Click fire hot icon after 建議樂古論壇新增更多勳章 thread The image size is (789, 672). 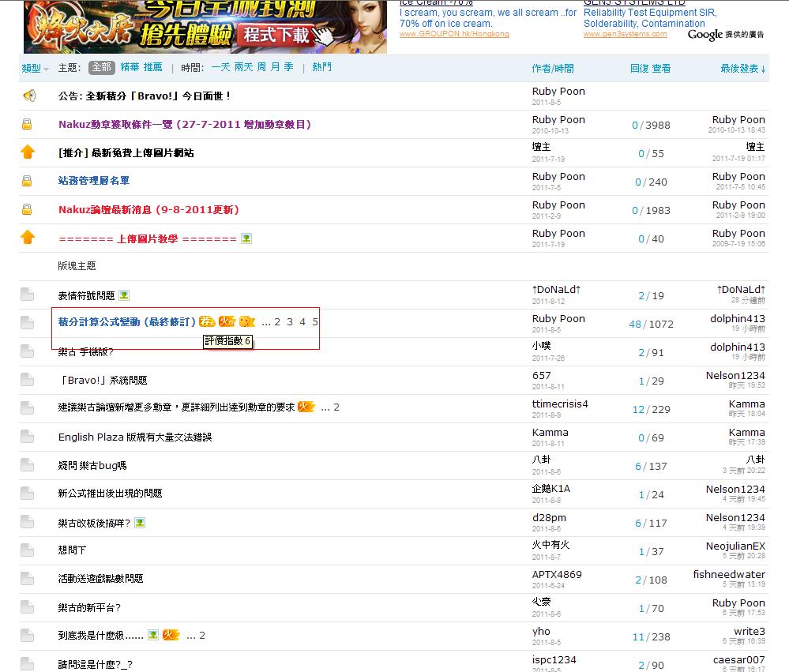coord(306,407)
